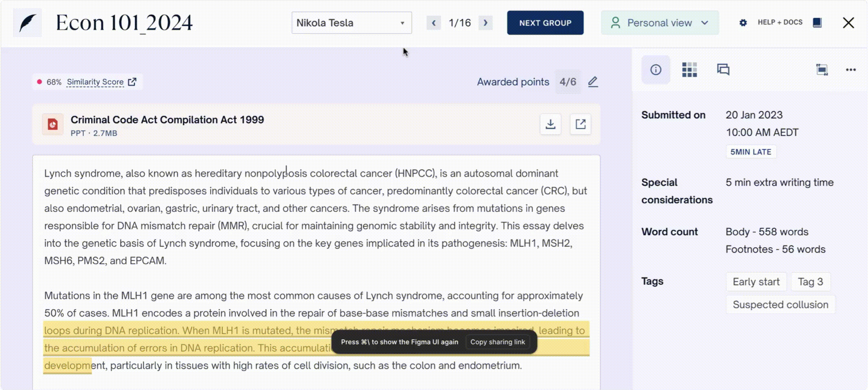Switch to the rubric grid tab

tap(689, 70)
